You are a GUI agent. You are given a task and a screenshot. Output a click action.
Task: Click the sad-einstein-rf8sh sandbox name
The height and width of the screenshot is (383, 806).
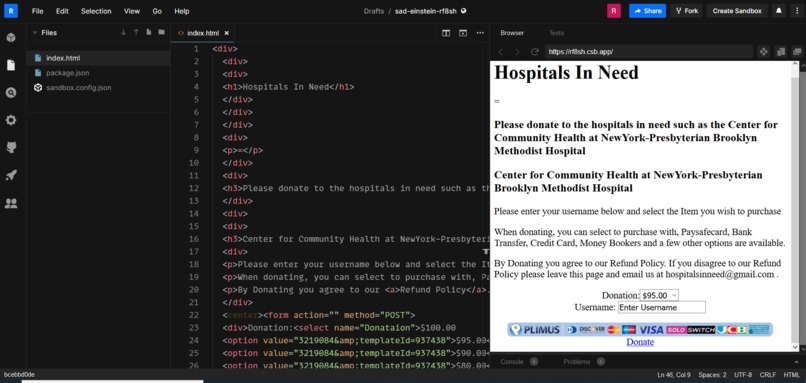tap(427, 11)
